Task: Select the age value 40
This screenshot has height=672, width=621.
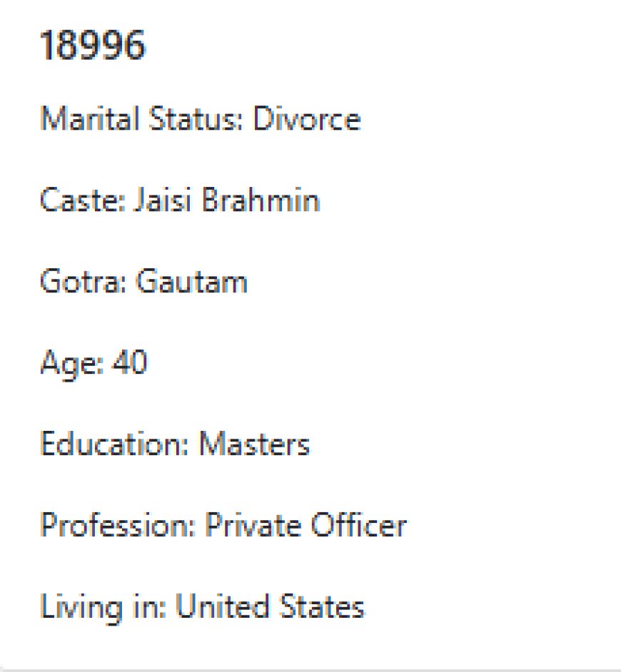Action: pyautogui.click(x=129, y=362)
